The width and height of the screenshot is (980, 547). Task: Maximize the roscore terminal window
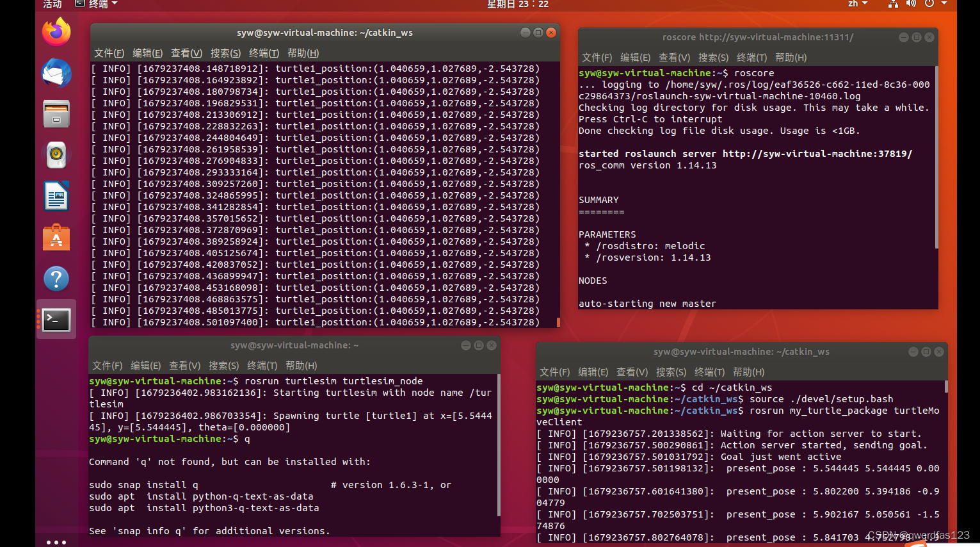point(917,37)
